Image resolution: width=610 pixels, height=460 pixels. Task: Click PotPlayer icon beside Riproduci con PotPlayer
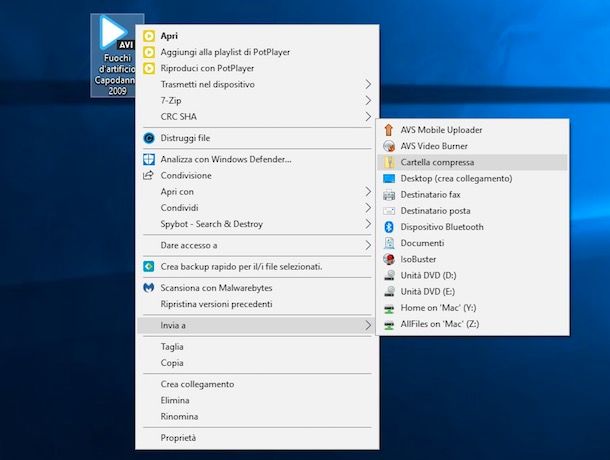(x=149, y=68)
